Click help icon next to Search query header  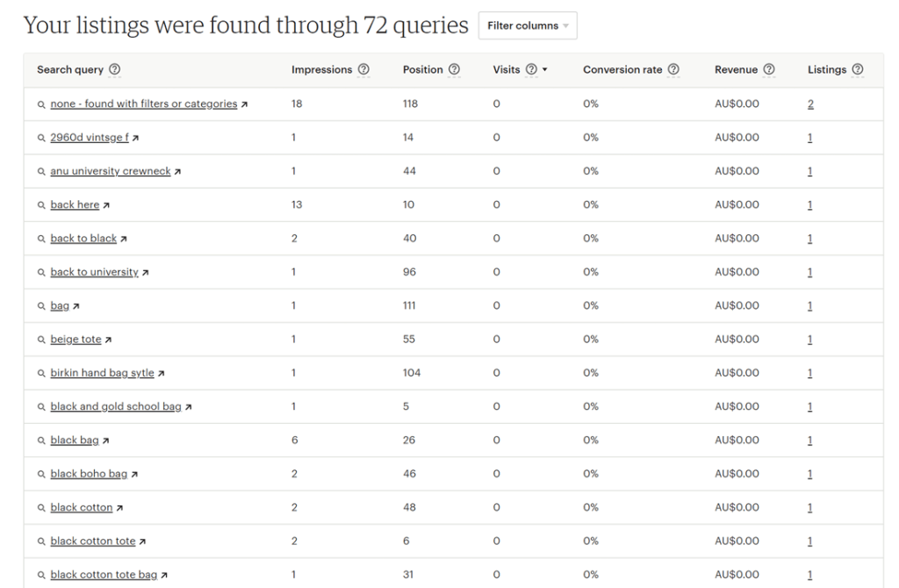tap(115, 70)
